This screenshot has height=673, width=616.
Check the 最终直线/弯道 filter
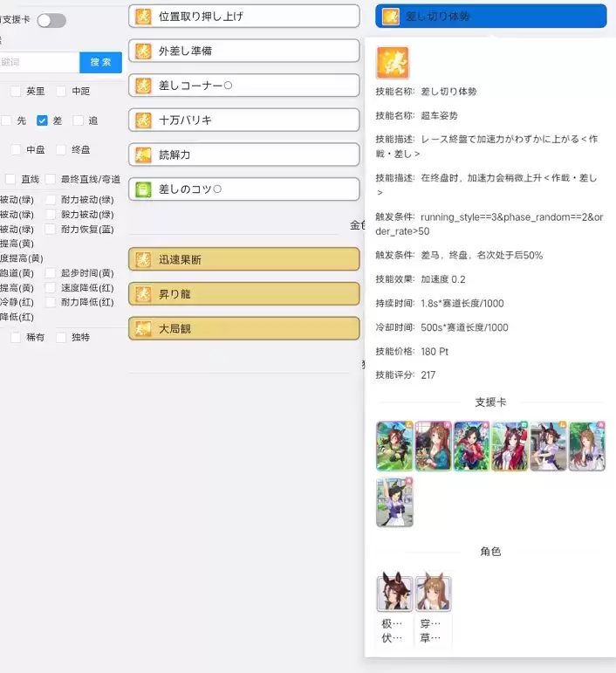click(x=51, y=179)
